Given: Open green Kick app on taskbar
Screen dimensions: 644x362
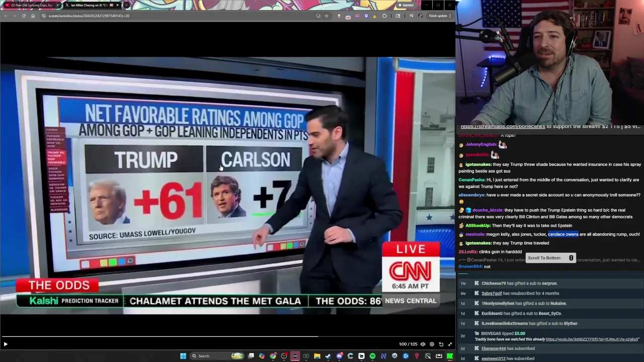Looking at the screenshot, I should [x=449, y=356].
